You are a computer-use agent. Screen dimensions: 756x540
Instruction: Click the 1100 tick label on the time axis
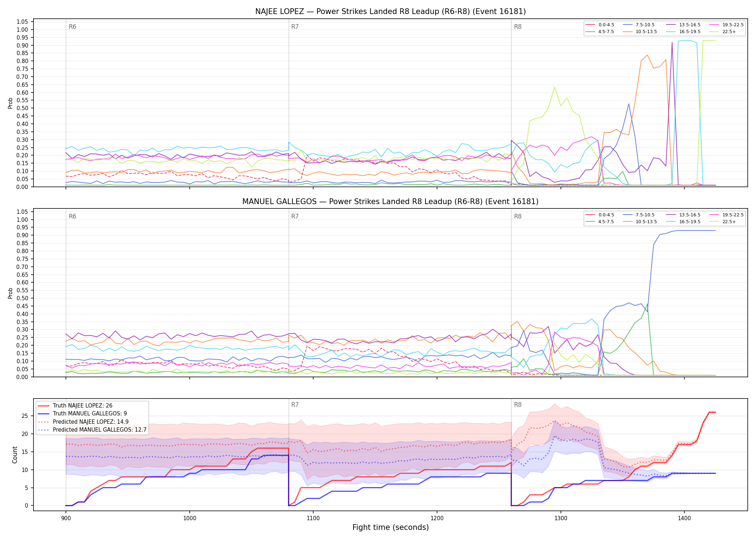click(x=313, y=518)
